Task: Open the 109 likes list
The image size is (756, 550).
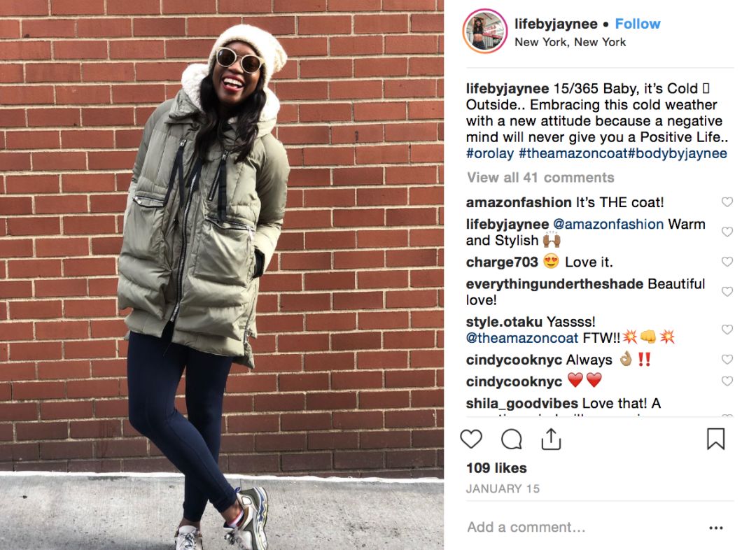Action: [496, 468]
